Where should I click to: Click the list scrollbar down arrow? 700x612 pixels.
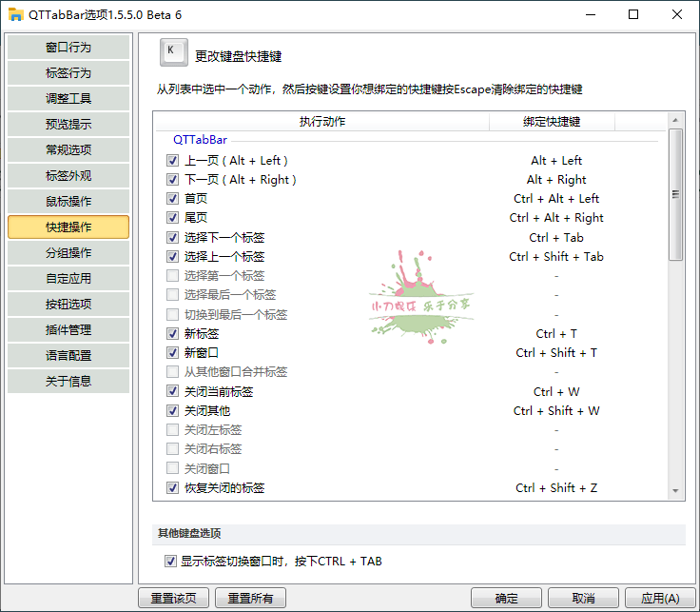pyautogui.click(x=675, y=491)
